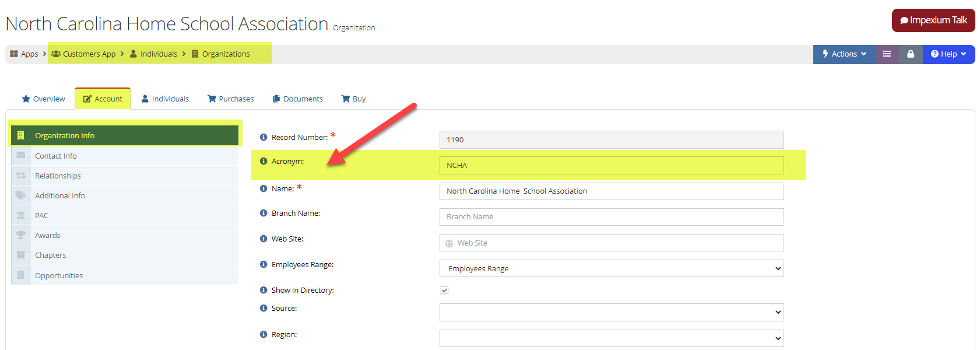Screen dimensions: 980x350
Task: Open Relationships sidebar item
Action: [125, 176]
